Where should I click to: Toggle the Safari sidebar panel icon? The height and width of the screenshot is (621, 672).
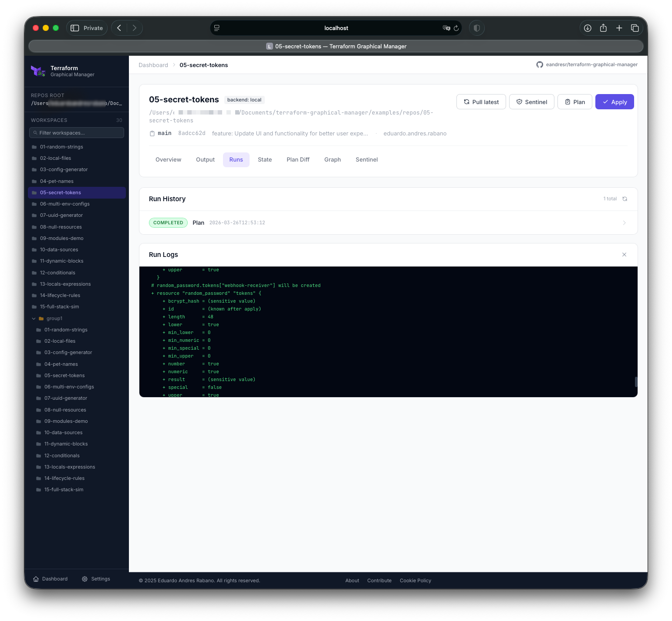click(75, 28)
